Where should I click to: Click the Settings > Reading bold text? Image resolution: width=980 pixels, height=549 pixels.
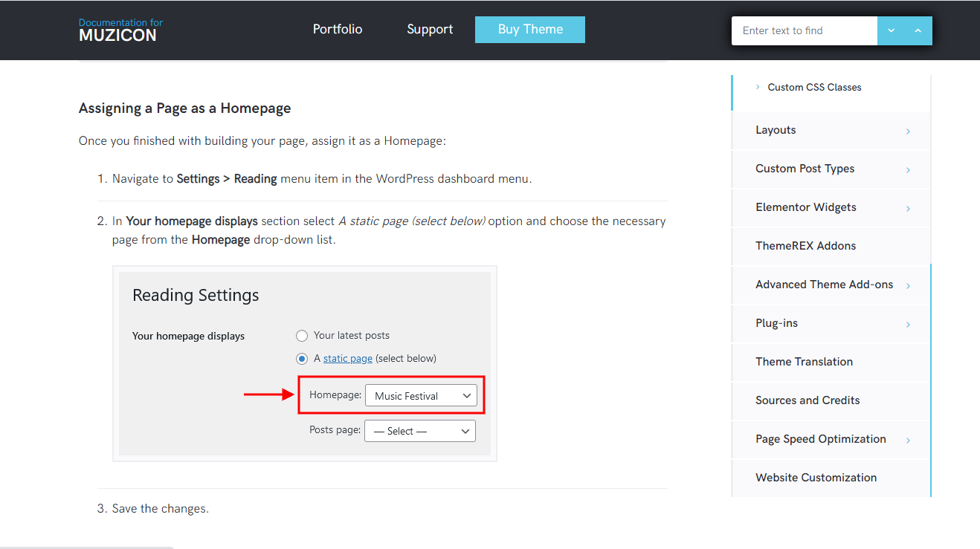[227, 179]
